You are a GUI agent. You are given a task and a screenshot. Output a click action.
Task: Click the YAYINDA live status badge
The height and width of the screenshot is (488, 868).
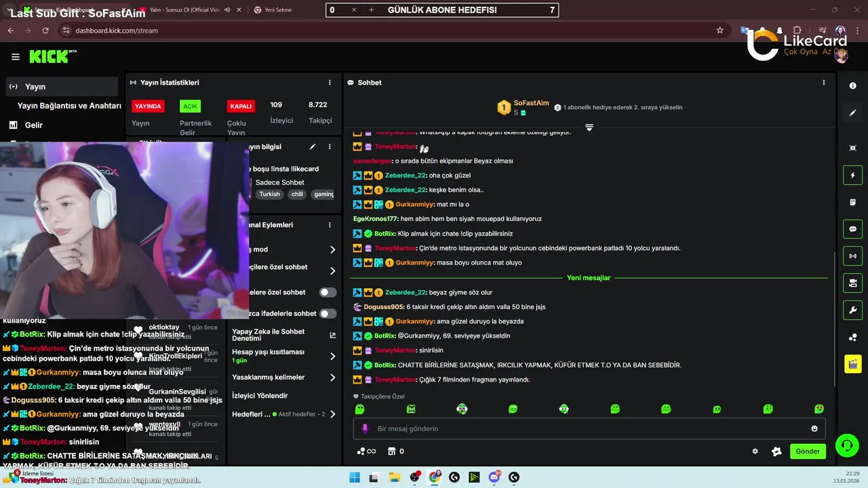148,106
